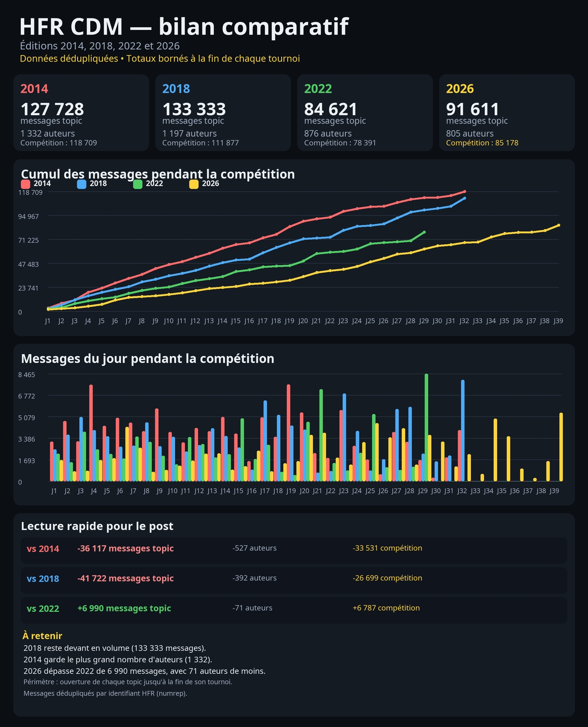Click "+6 787 compétition"
588x727 pixels.
pos(386,608)
